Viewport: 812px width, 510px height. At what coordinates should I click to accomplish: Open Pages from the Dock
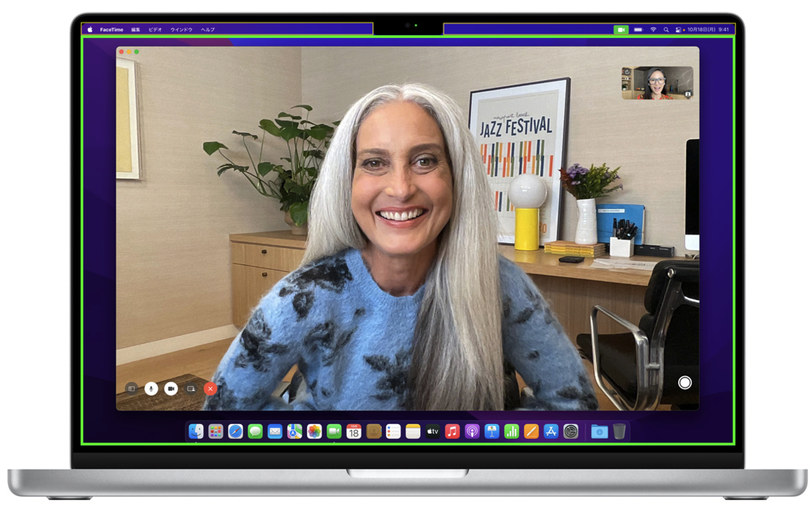pos(531,432)
